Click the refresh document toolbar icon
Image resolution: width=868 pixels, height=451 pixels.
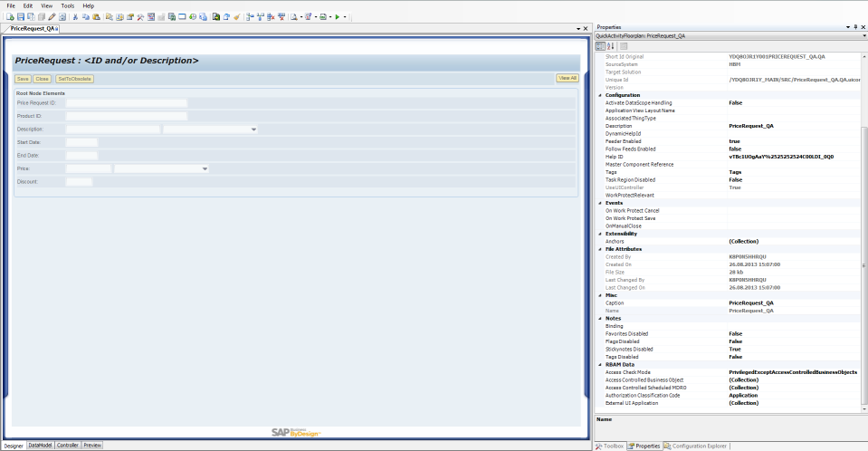(x=226, y=16)
